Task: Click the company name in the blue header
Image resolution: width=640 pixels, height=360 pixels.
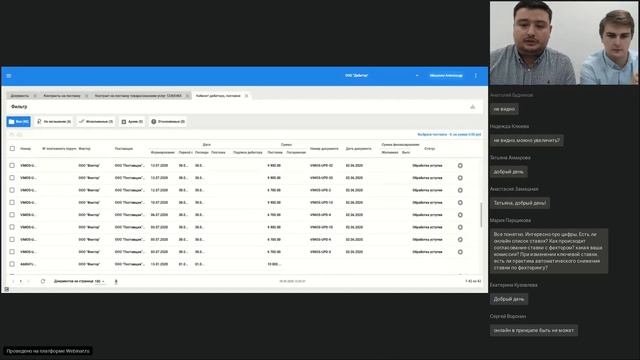Action: [356, 76]
